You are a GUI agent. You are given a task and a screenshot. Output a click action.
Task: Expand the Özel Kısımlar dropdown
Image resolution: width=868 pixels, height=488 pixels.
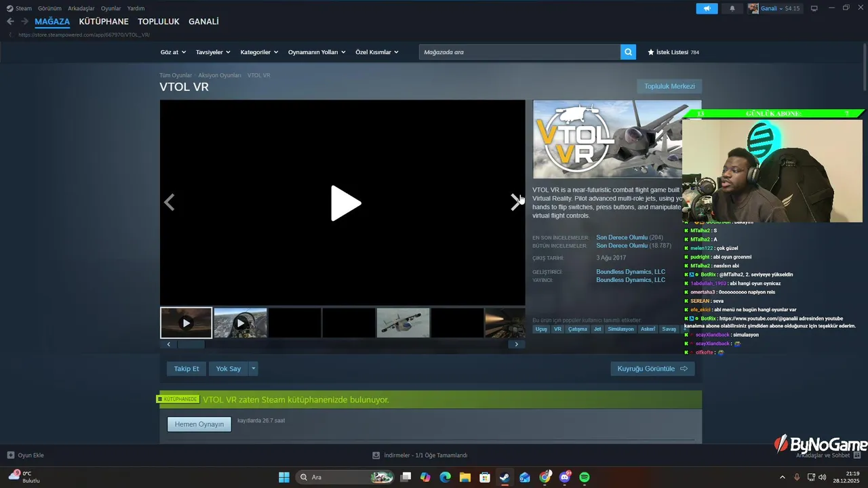click(377, 52)
